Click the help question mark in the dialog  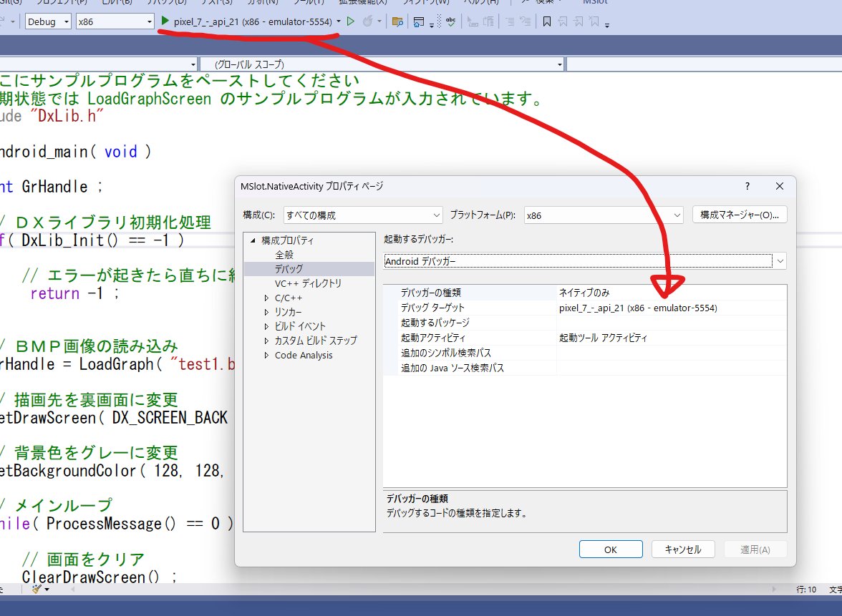pyautogui.click(x=747, y=186)
